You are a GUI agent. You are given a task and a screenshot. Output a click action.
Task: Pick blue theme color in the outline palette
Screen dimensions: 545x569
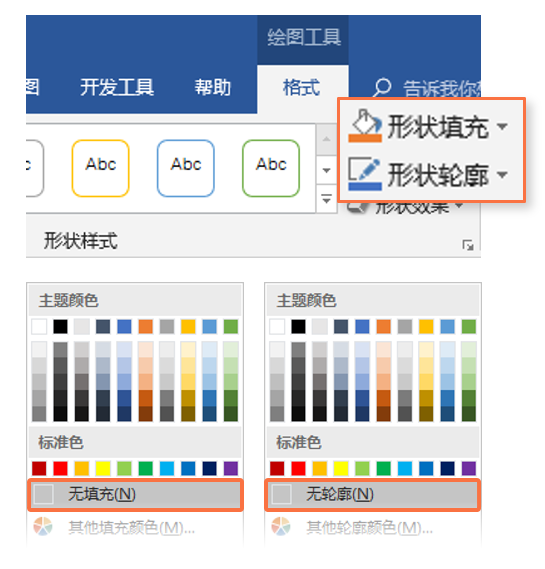tap(362, 327)
